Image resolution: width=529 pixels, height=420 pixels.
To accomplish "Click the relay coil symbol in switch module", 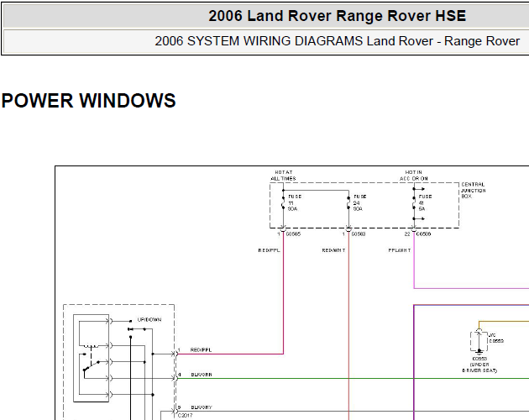I will (91, 346).
